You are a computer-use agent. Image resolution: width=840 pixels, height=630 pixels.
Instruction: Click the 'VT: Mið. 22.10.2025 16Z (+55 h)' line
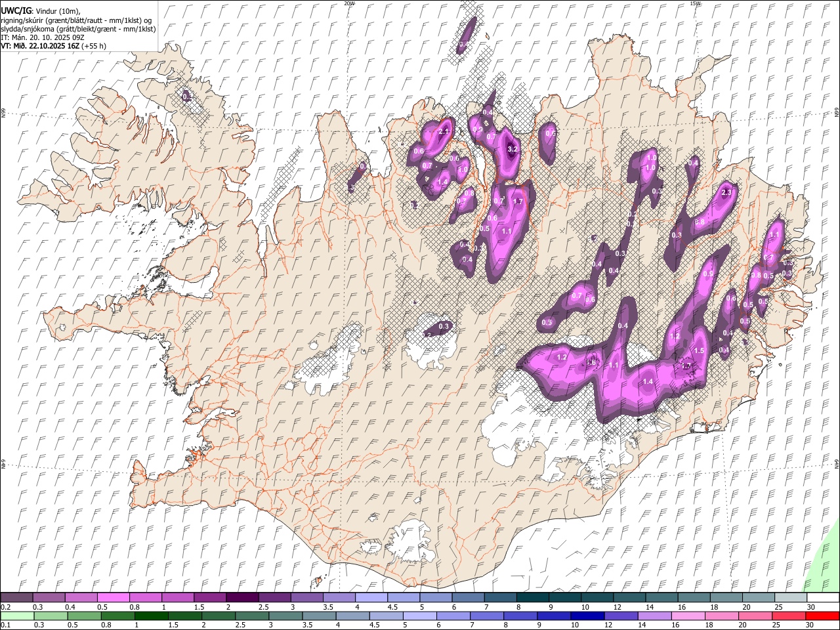tap(54, 46)
